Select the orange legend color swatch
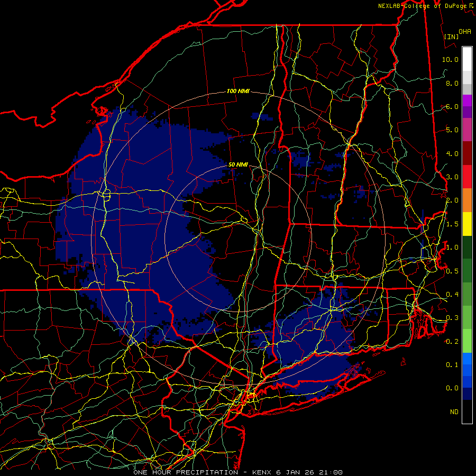 [467, 200]
